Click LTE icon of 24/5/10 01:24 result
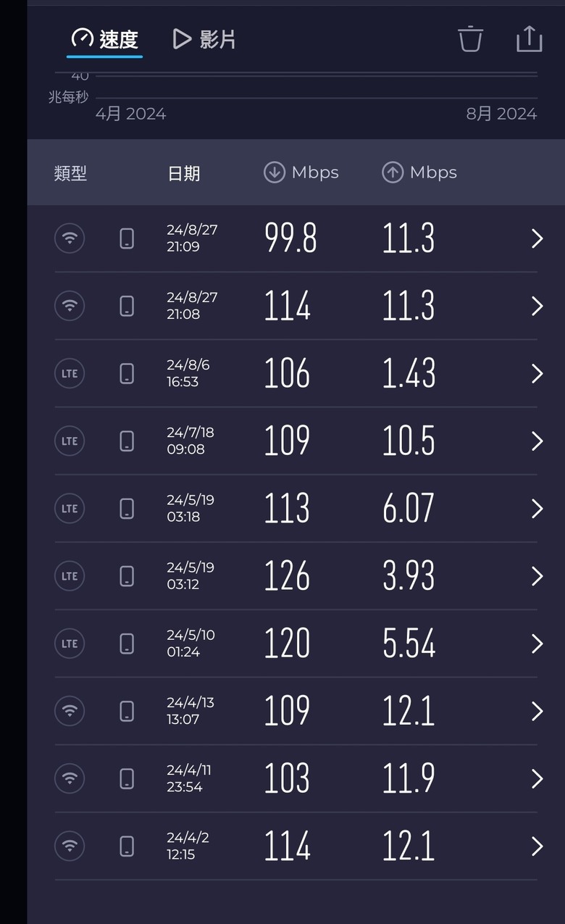 coord(70,644)
